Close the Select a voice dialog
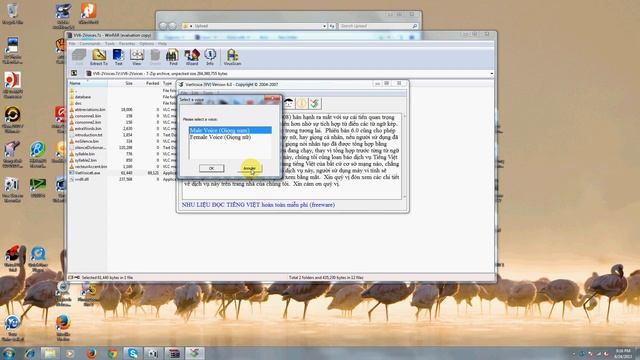 [x=272, y=99]
